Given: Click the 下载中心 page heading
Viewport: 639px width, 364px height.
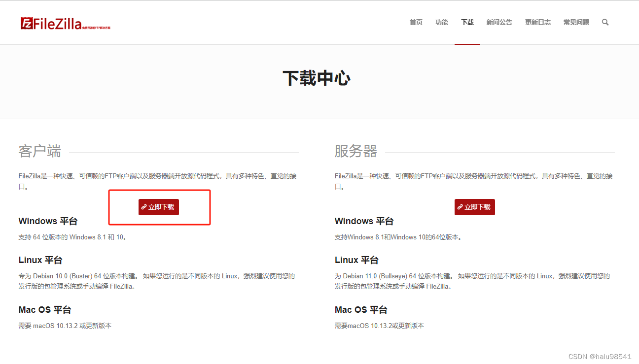Looking at the screenshot, I should click(x=317, y=77).
